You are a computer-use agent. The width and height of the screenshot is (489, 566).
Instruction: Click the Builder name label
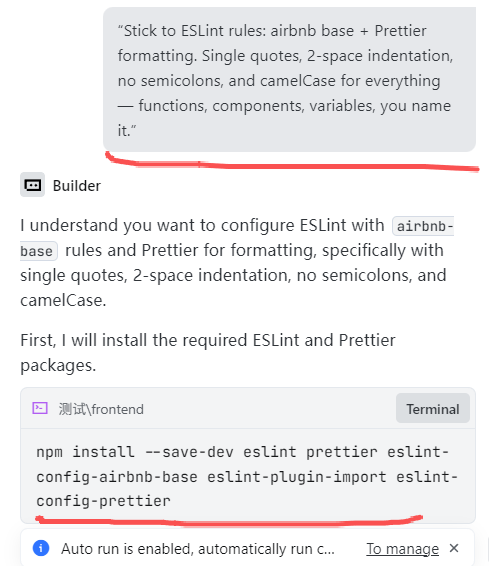(77, 186)
